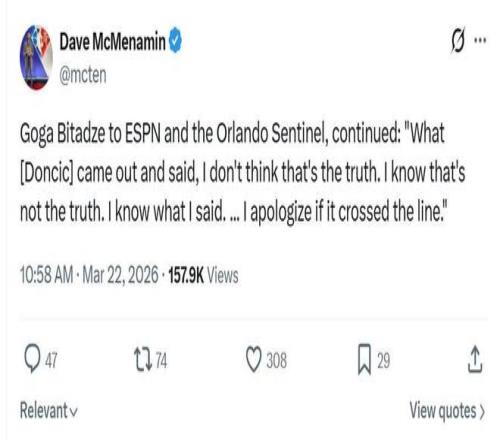
Task: Click the 74 reposts count
Action: 161,361
